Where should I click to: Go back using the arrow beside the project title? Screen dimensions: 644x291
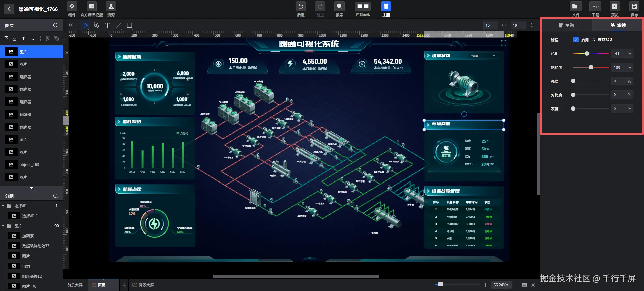pyautogui.click(x=9, y=9)
